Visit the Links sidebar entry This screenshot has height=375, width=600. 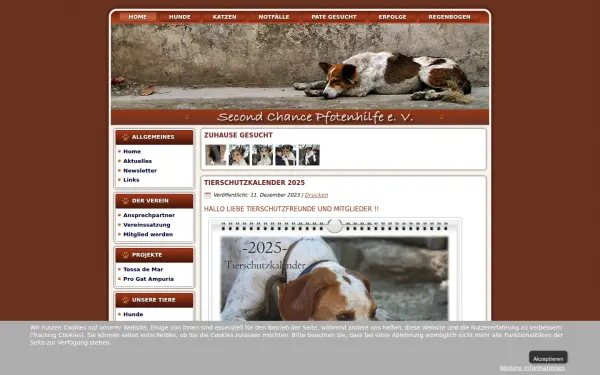[x=131, y=180]
